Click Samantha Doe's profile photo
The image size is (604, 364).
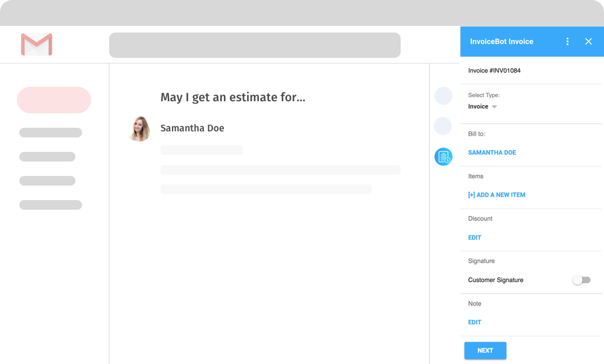[139, 128]
